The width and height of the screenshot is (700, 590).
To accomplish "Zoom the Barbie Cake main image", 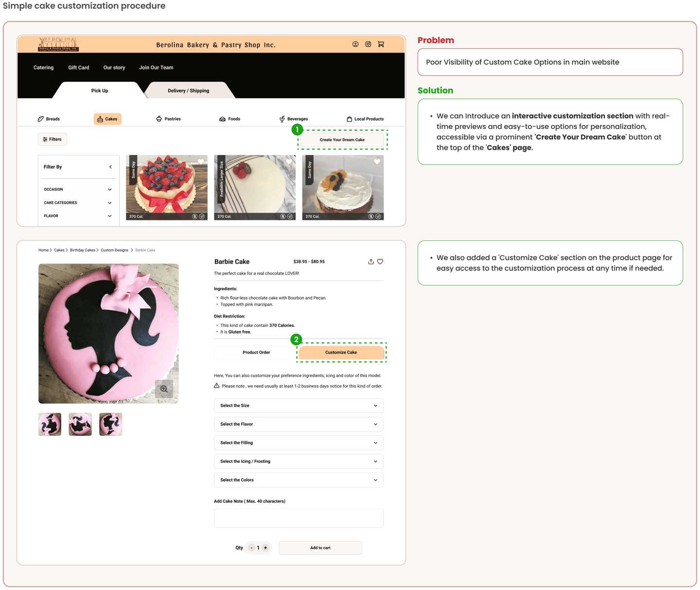I will (164, 389).
